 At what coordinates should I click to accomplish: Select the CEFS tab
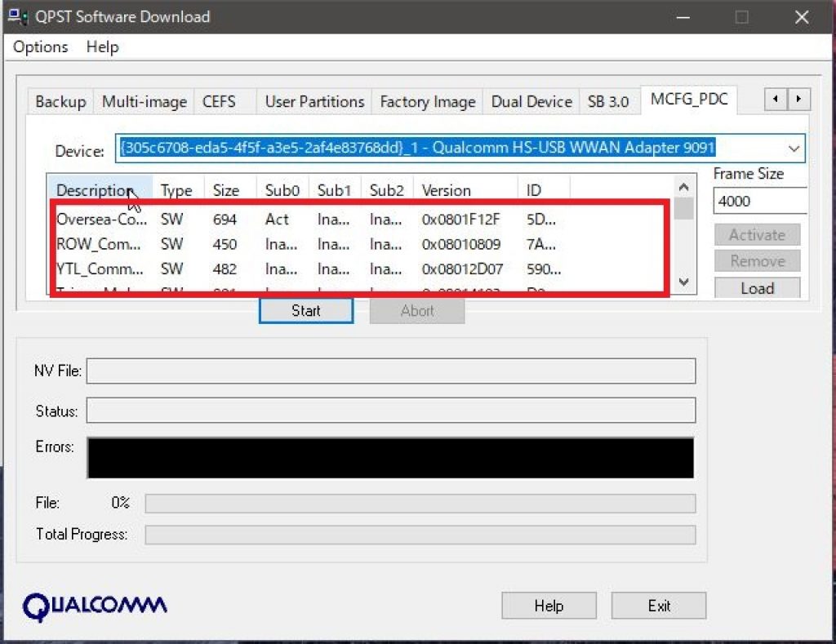219,102
